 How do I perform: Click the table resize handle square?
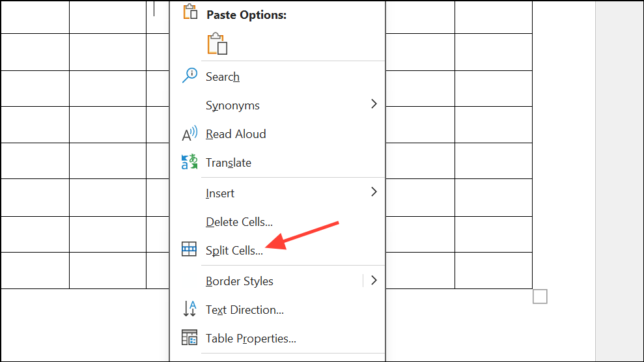[x=540, y=297]
